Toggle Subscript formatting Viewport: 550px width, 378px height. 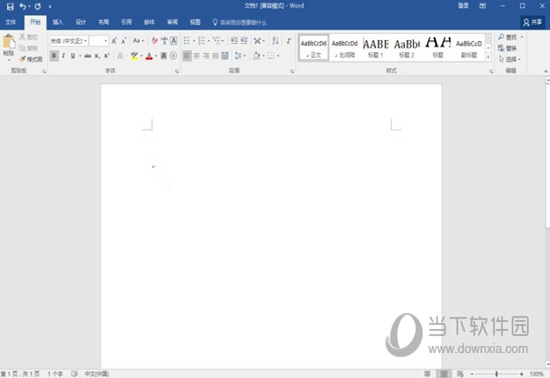(x=97, y=56)
